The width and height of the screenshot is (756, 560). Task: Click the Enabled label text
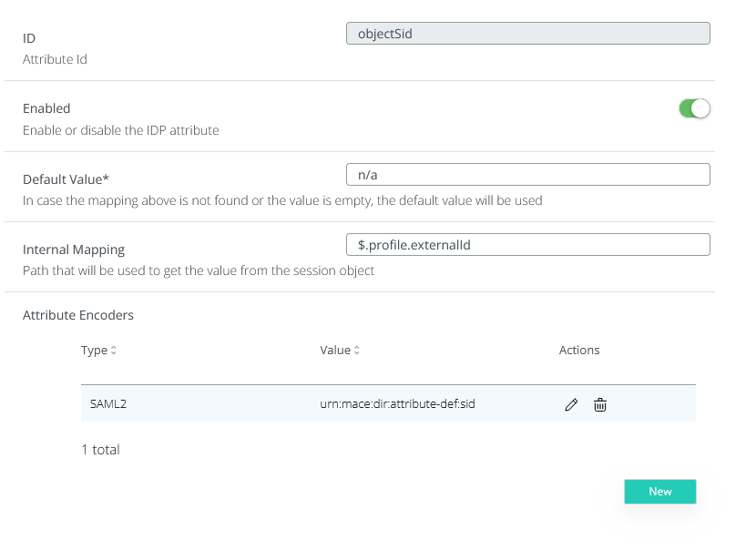pos(46,108)
